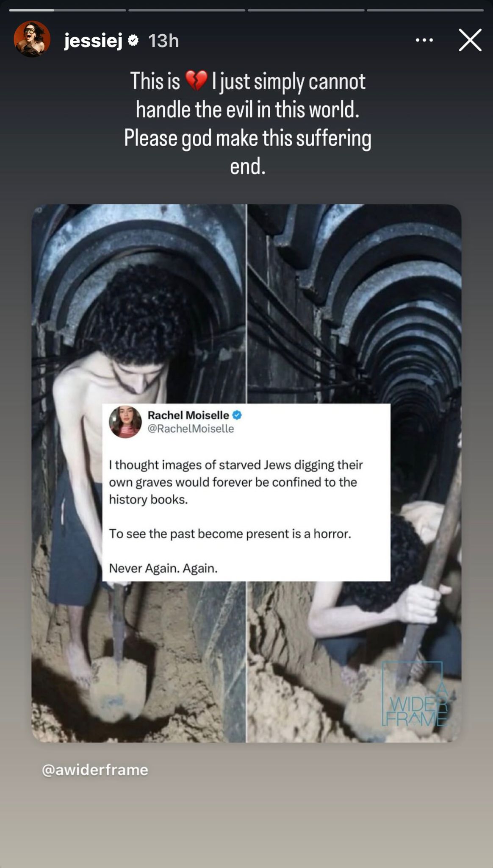Screen dimensions: 493x868
Task: Open the @awiderframe mention below the post
Action: [x=95, y=770]
